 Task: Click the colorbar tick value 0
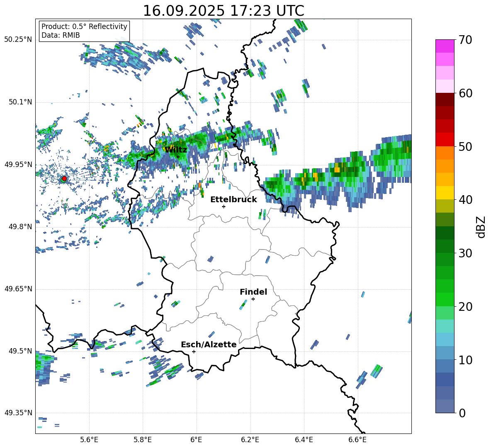(462, 413)
